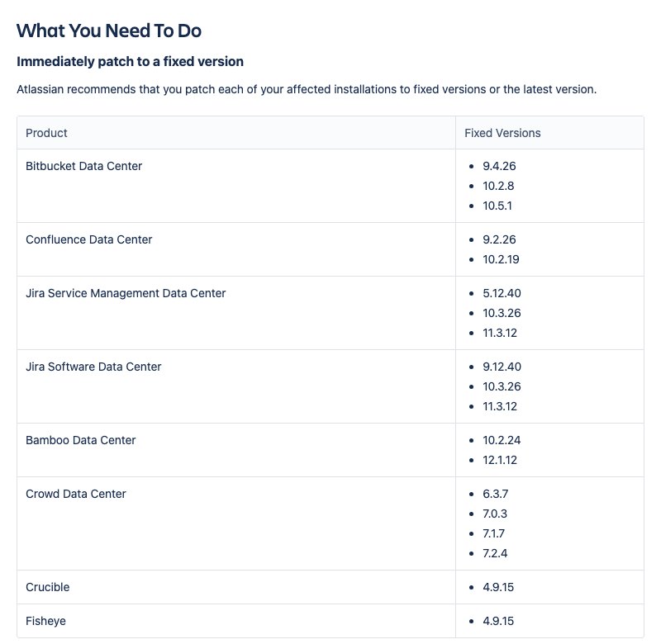Click Crowd fixed version 7.2.4
The height and width of the screenshot is (644, 661).
click(x=495, y=553)
